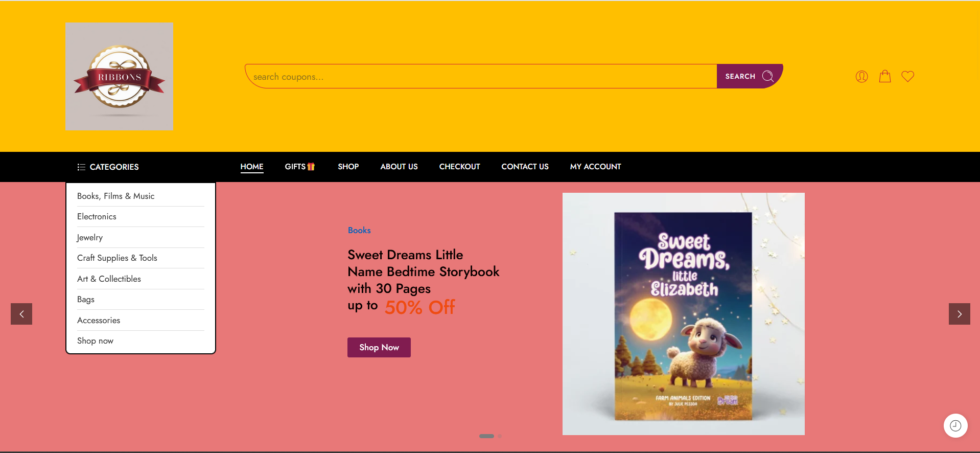Click the Sweet Dreams book cover image

683,314
